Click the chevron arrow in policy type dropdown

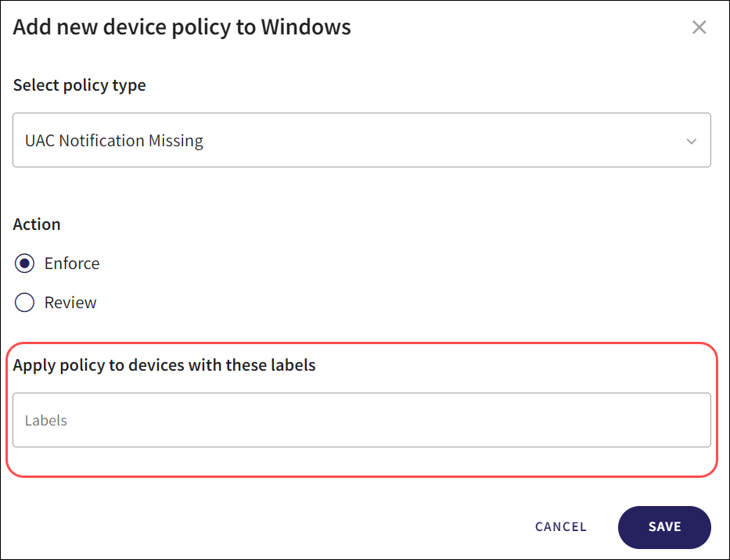(691, 142)
